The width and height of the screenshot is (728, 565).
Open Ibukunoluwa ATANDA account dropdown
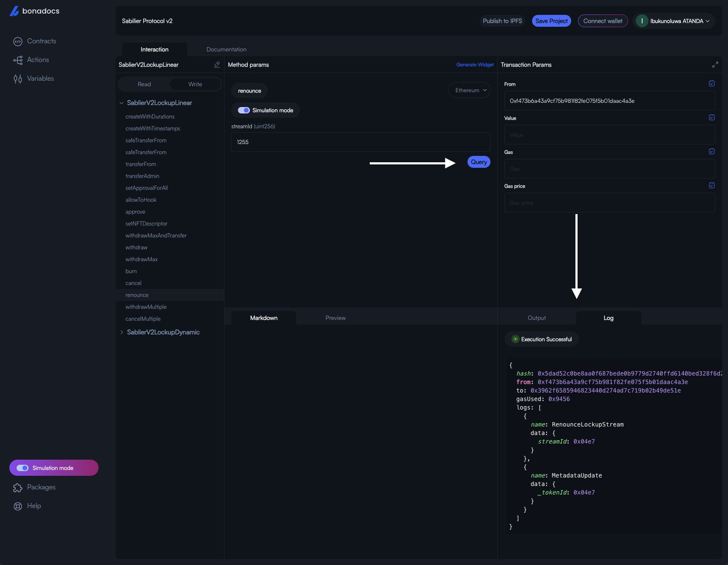674,21
